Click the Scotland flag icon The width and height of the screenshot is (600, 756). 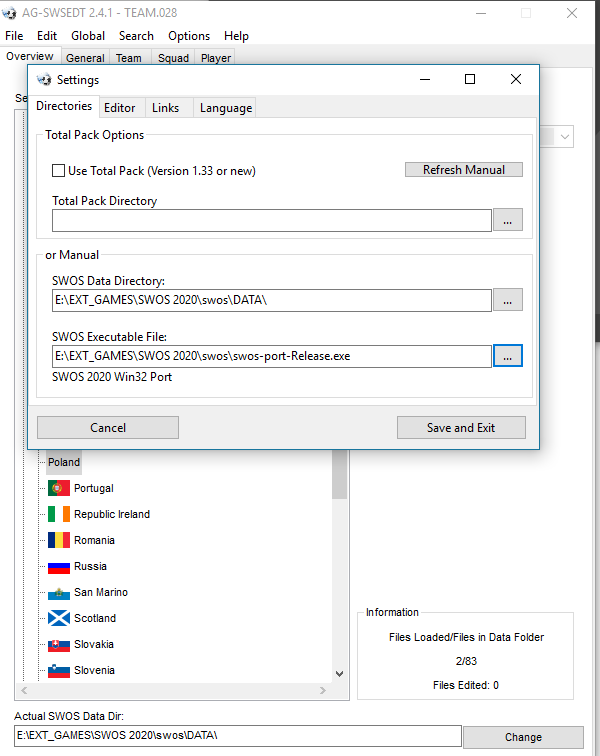tap(58, 618)
